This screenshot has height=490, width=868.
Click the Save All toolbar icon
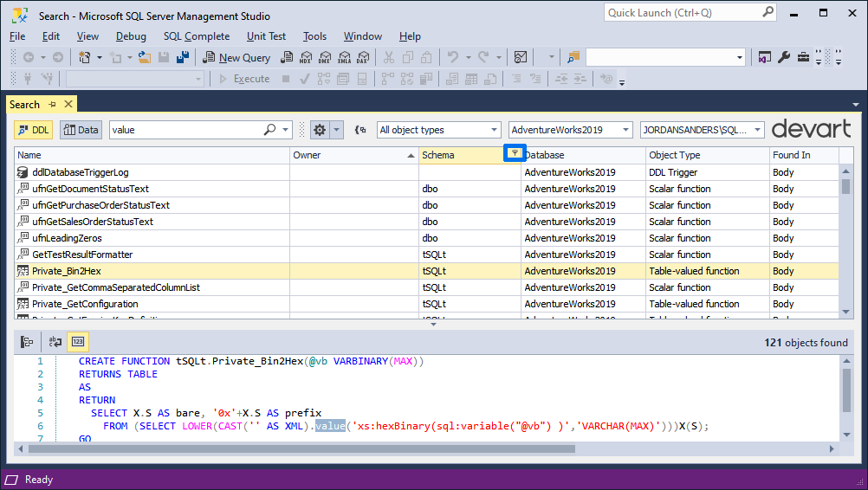pyautogui.click(x=183, y=57)
